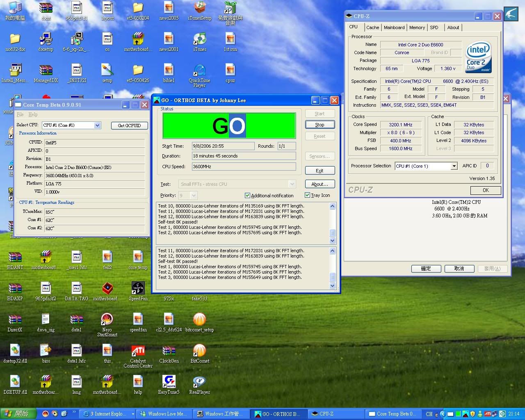Open the core temp desktop icon
Image resolution: width=525 pixels, height=420 pixels.
click(138, 260)
